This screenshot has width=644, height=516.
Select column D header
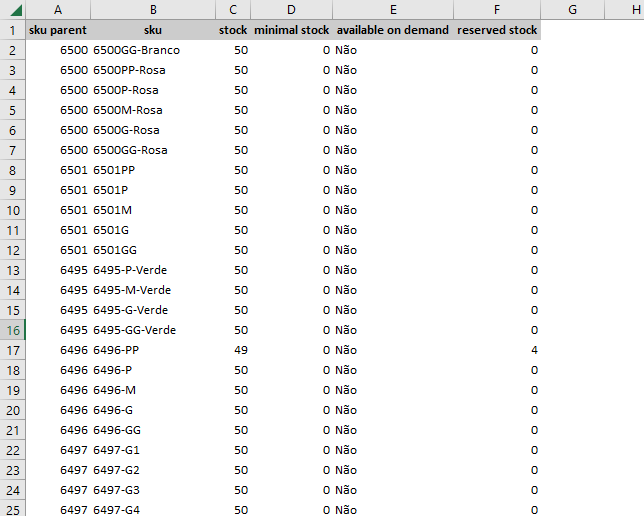pyautogui.click(x=291, y=9)
